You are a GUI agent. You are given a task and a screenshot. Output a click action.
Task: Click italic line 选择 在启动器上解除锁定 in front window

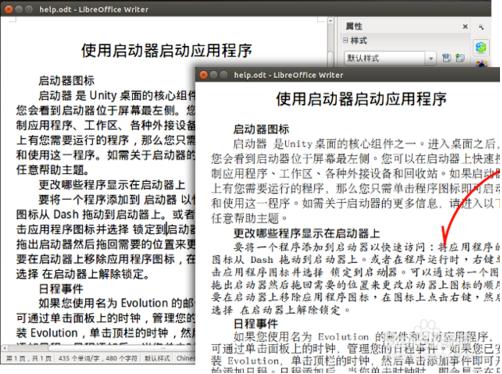(x=281, y=310)
